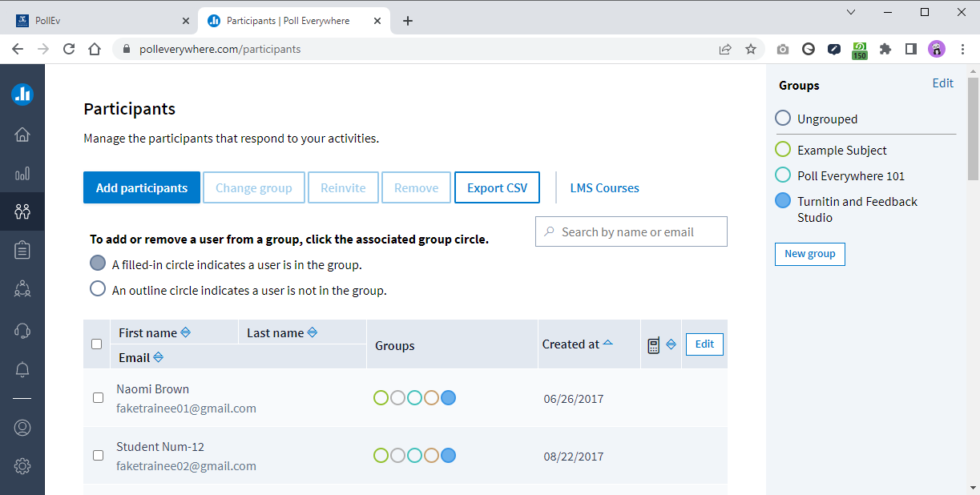Screen dimensions: 980x495
Task: Go back with the browser back arrow
Action: [x=18, y=49]
